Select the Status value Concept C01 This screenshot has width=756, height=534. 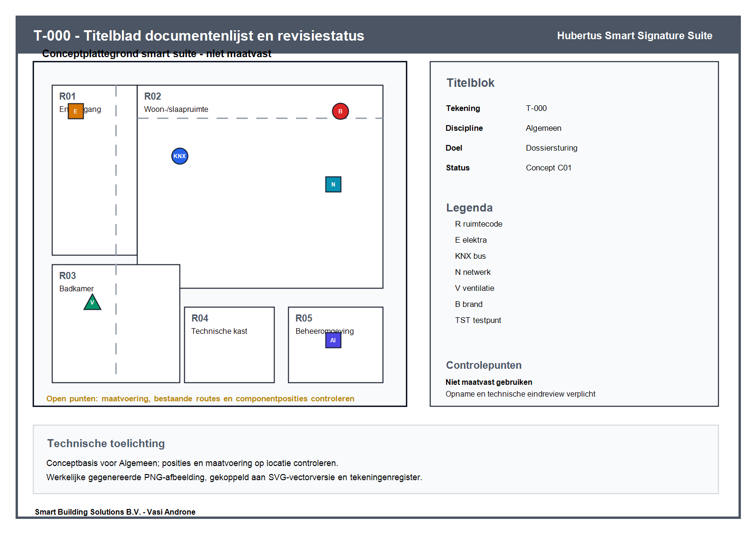[x=549, y=168]
